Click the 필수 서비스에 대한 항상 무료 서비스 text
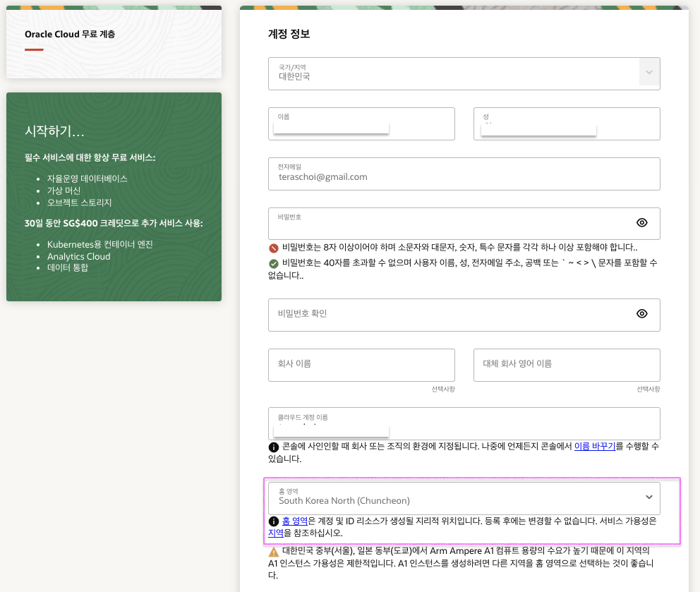 pyautogui.click(x=90, y=157)
